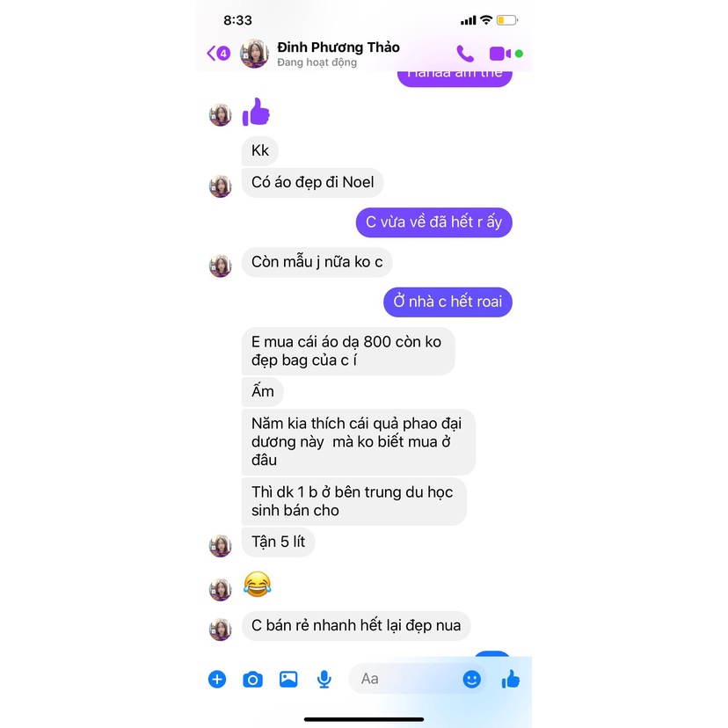Tap the message 'Còn mẫu j nữa ko c'
This screenshot has width=728, height=728.
317,262
